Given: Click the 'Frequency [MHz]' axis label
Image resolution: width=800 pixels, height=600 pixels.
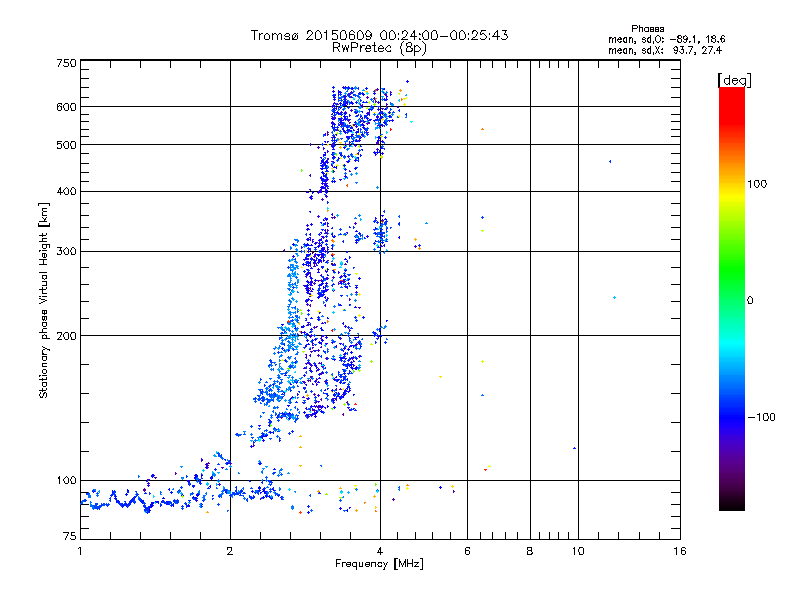Looking at the screenshot, I should (379, 564).
